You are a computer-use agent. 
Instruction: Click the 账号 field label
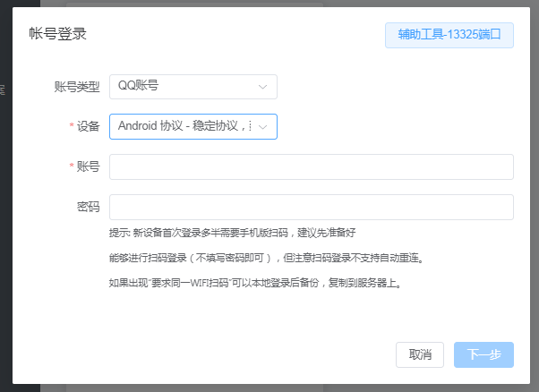(89, 167)
